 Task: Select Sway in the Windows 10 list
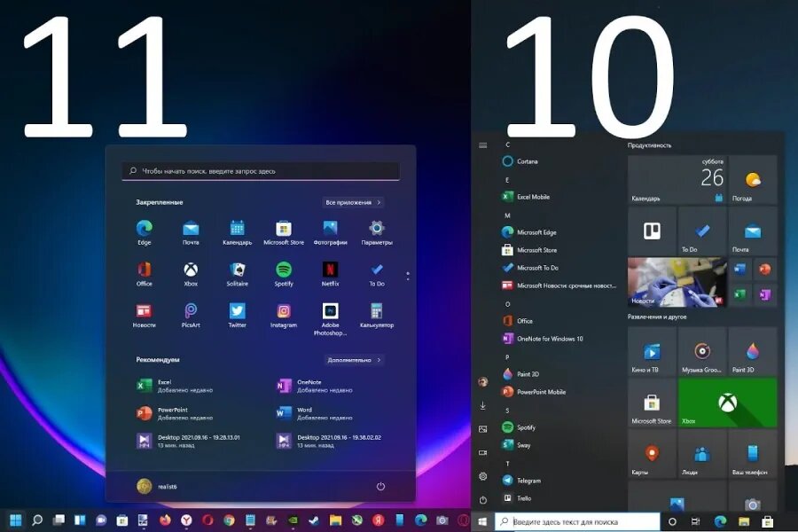[516, 445]
